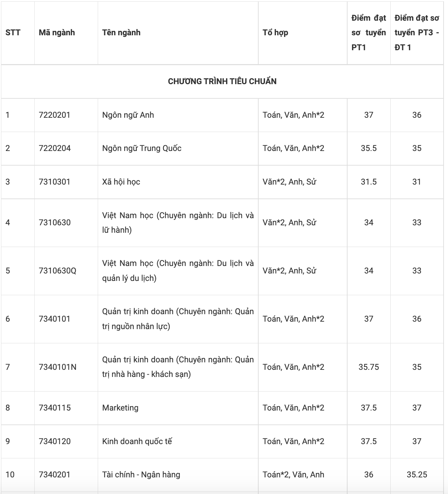Click the 35.25 score for Tài chính

click(x=417, y=475)
